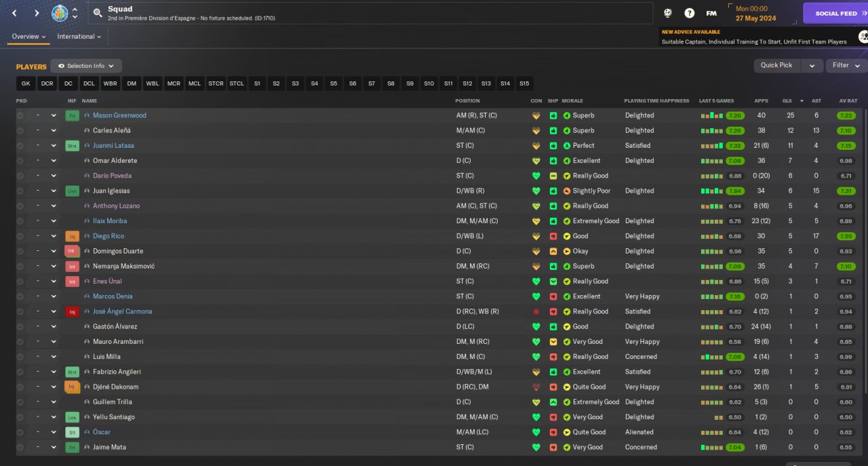Click Diego Rico's 7.55 average rating
Image resolution: width=868 pixels, height=466 pixels.
[x=846, y=236]
